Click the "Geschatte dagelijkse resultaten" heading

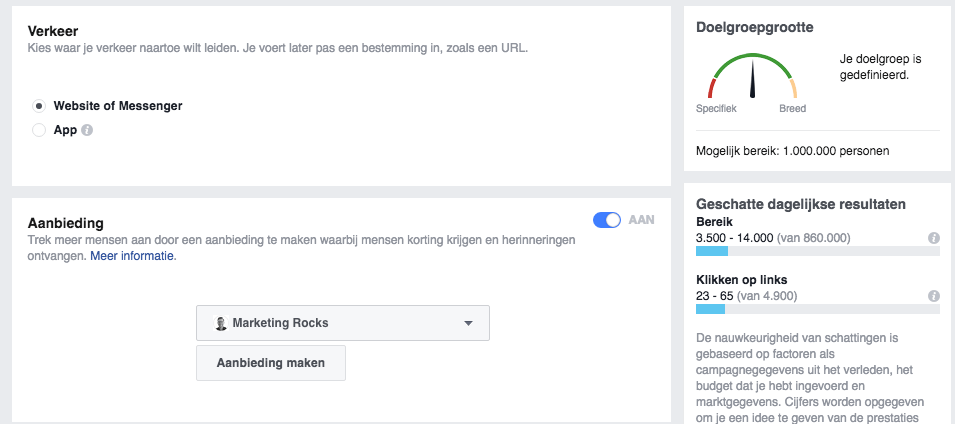click(x=801, y=204)
